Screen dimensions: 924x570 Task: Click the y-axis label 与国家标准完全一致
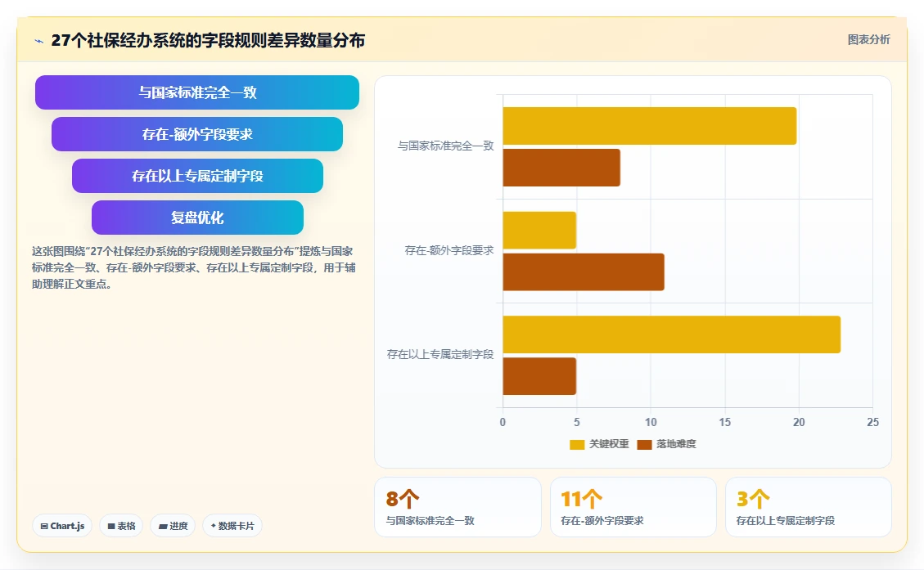tap(445, 146)
